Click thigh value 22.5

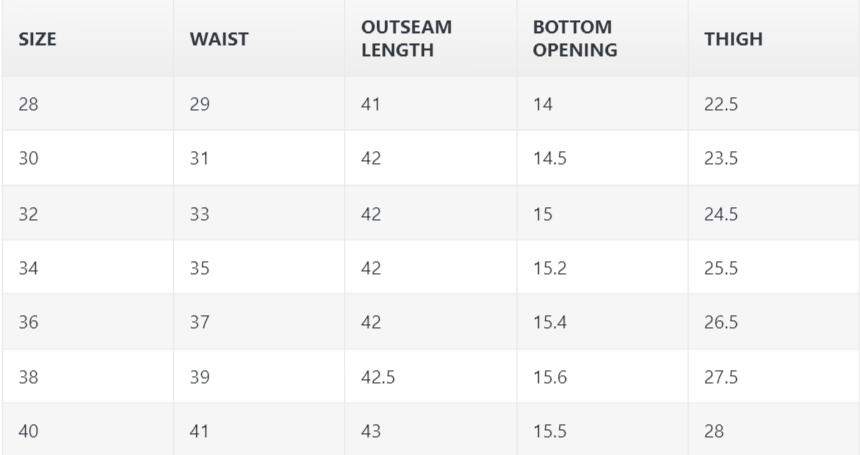click(721, 104)
